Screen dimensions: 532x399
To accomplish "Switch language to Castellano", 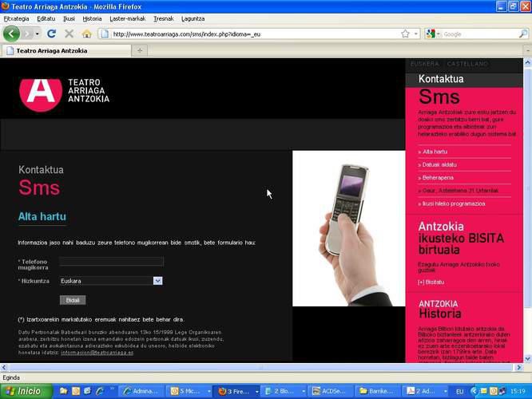I will [467, 64].
